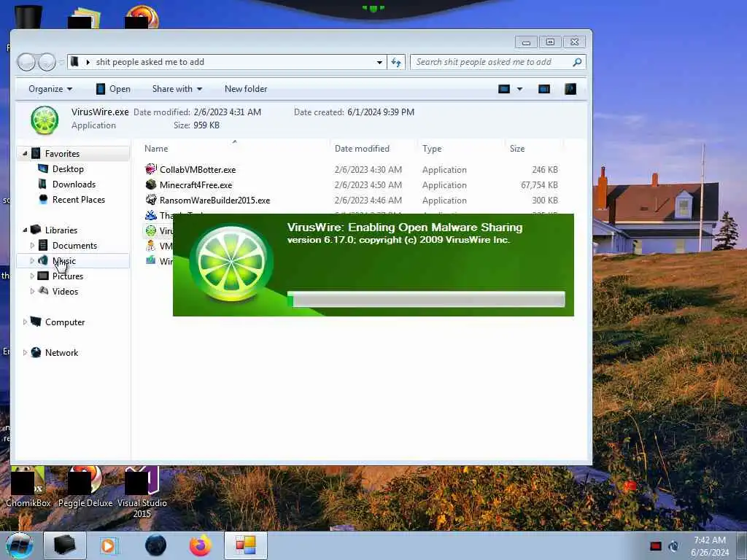Image resolution: width=747 pixels, height=560 pixels.
Task: Expand the Documents library arrow
Action: pyautogui.click(x=32, y=245)
